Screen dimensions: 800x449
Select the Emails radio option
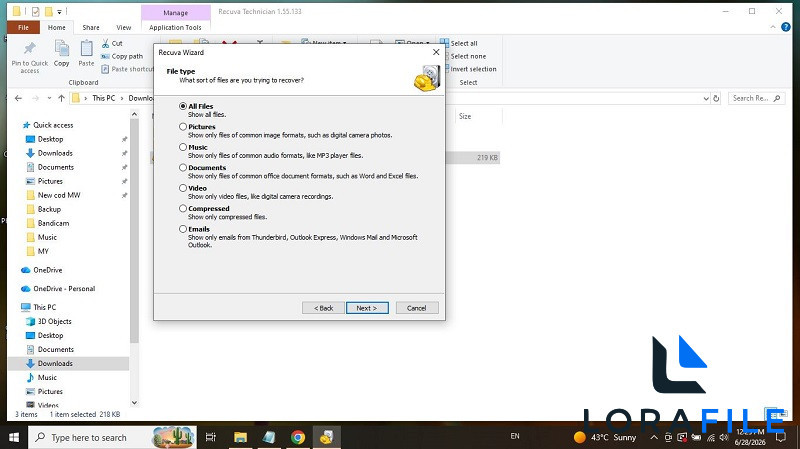(183, 229)
